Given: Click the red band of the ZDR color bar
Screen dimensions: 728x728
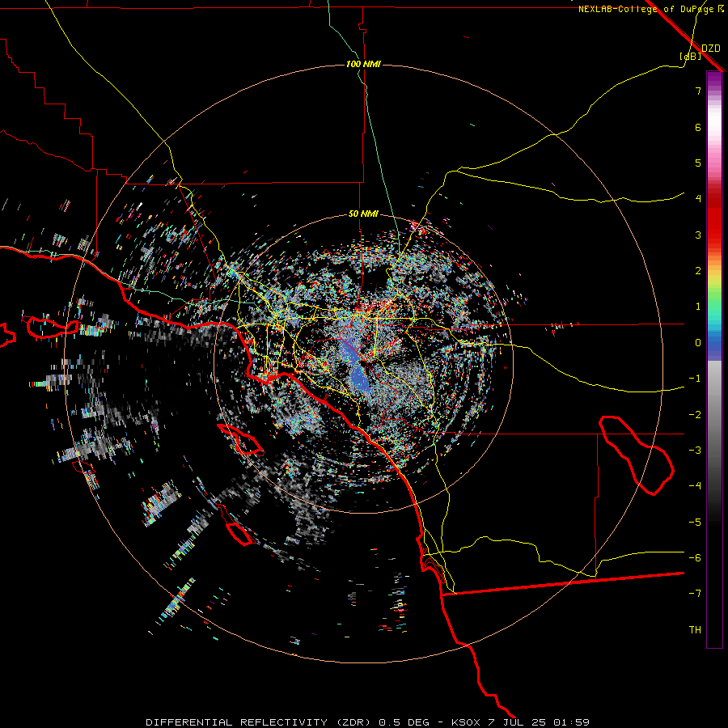Looking at the screenshot, I should (x=714, y=218).
